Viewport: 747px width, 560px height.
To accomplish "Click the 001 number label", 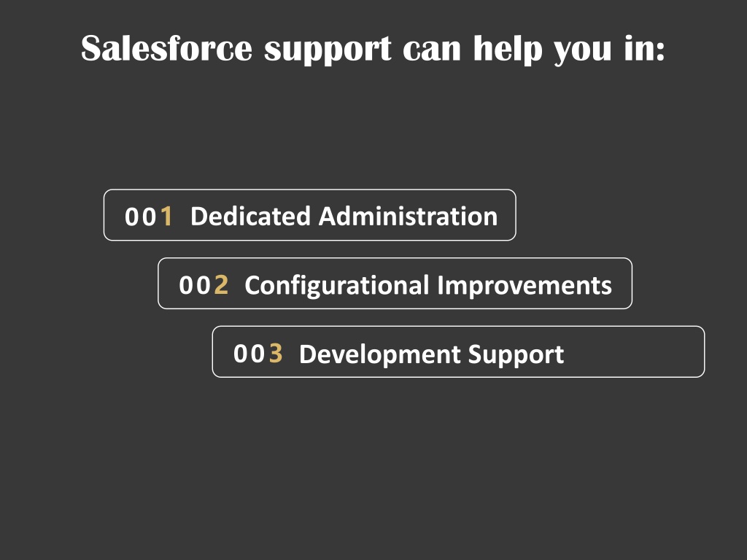I will point(148,217).
